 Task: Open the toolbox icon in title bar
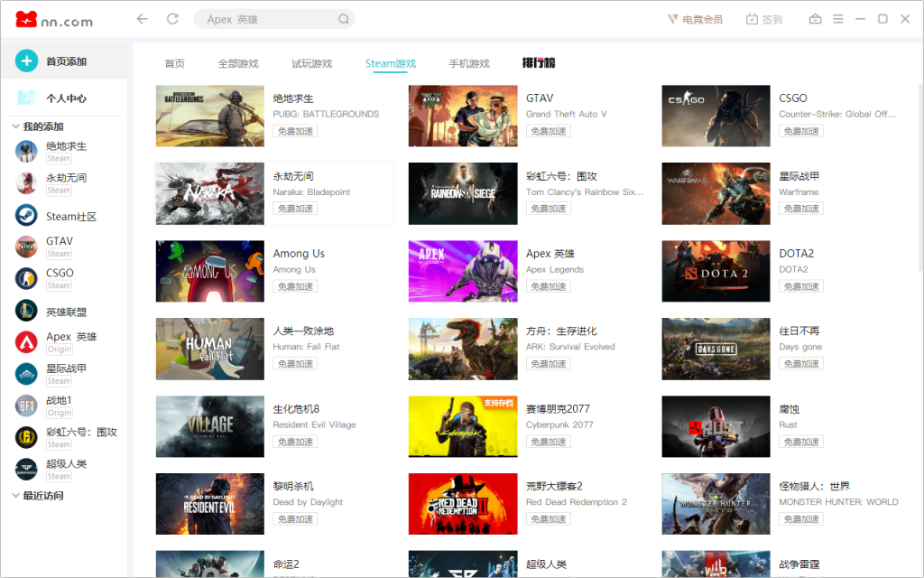click(815, 19)
